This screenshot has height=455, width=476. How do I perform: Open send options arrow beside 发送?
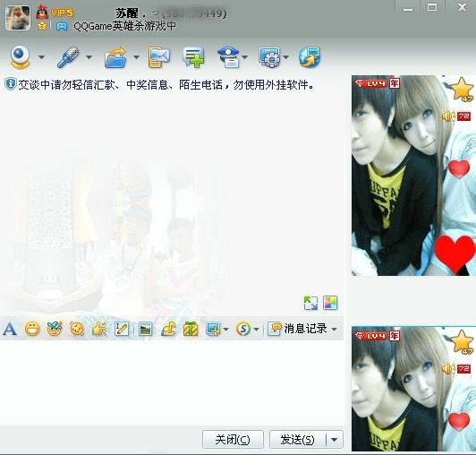tap(335, 440)
